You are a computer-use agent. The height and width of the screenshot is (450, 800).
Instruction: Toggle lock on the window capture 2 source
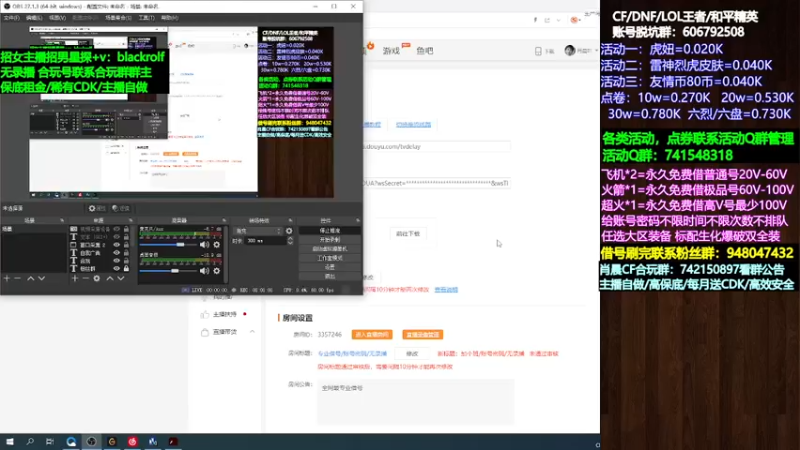(x=126, y=245)
